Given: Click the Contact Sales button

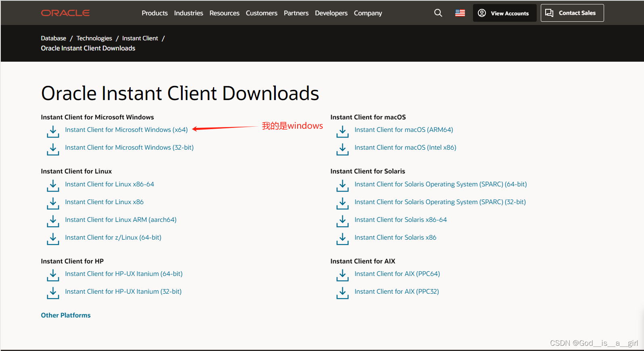Looking at the screenshot, I should coord(572,13).
